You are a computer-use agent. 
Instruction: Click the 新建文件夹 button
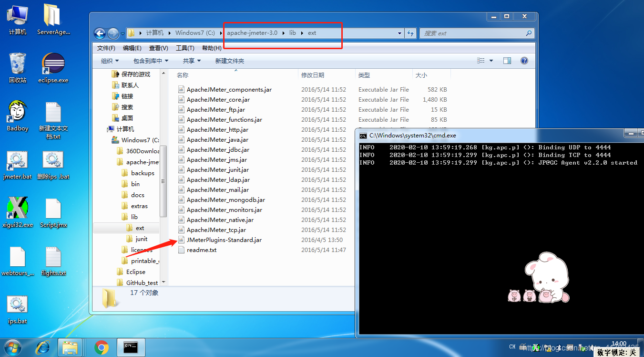coord(229,61)
